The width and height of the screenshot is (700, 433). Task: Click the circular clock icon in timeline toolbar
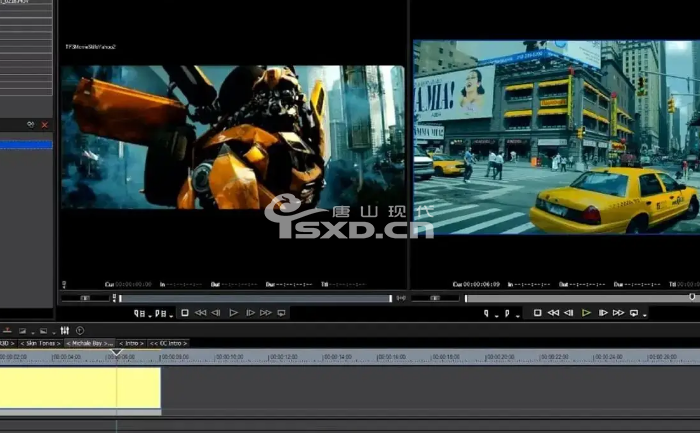click(x=80, y=330)
